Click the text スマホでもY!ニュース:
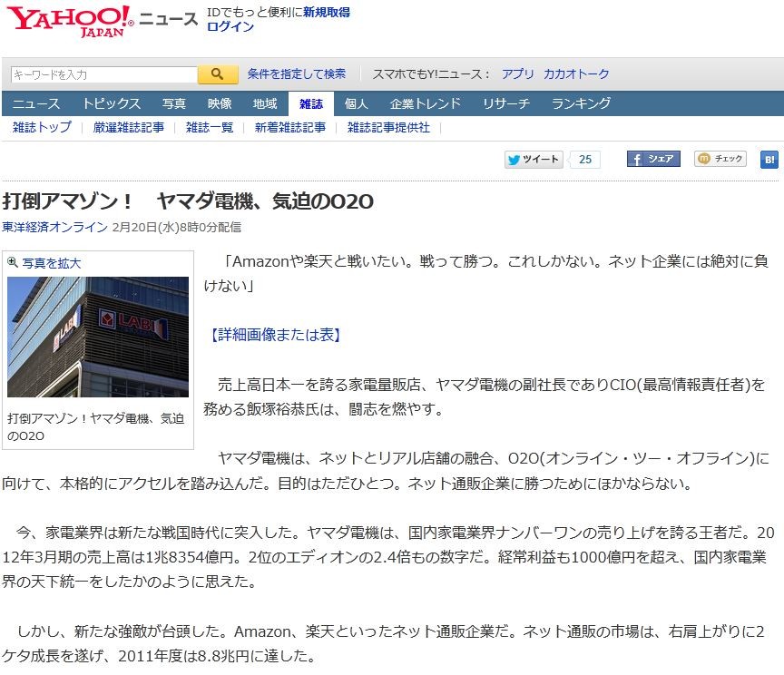 coord(431,74)
